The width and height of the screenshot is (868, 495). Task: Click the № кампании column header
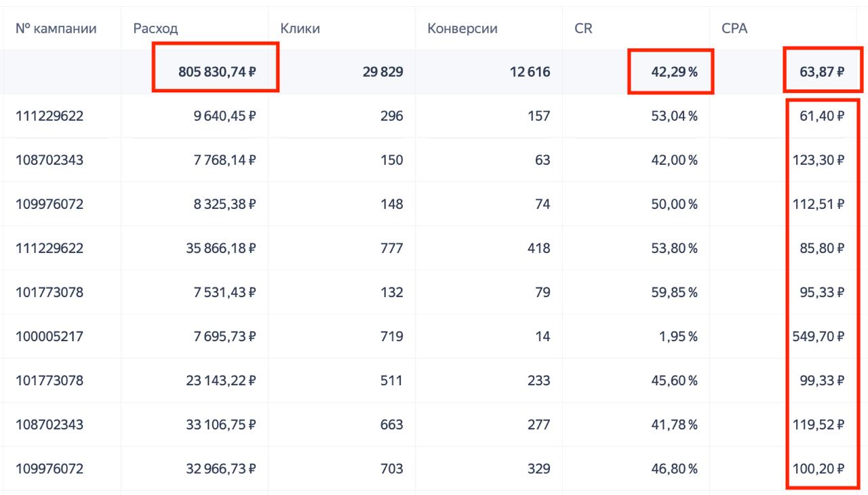coord(56,28)
